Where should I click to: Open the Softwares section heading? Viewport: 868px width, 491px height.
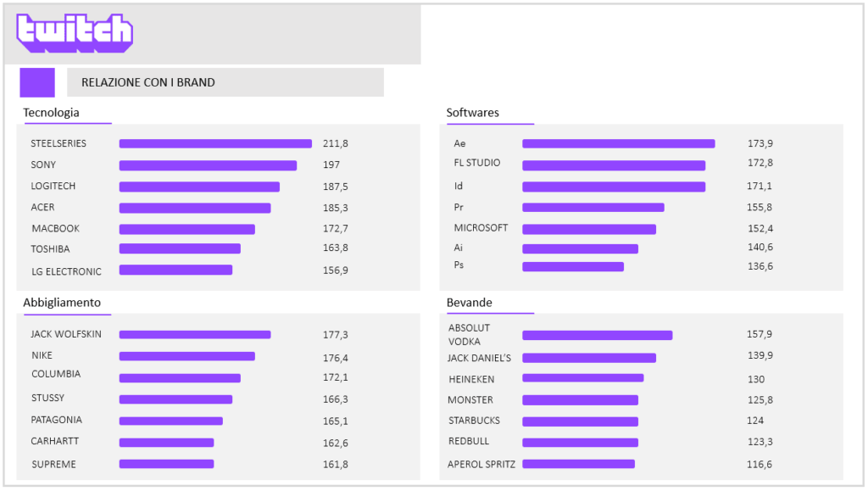coord(473,113)
